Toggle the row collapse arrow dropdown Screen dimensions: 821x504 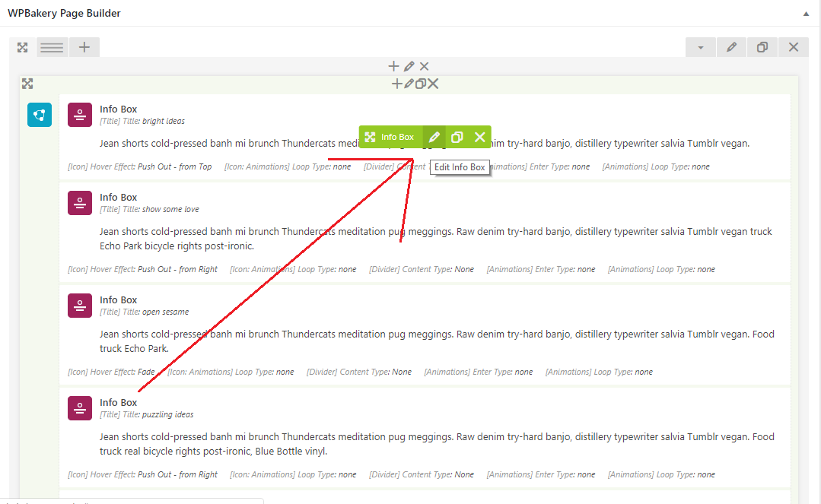point(701,48)
